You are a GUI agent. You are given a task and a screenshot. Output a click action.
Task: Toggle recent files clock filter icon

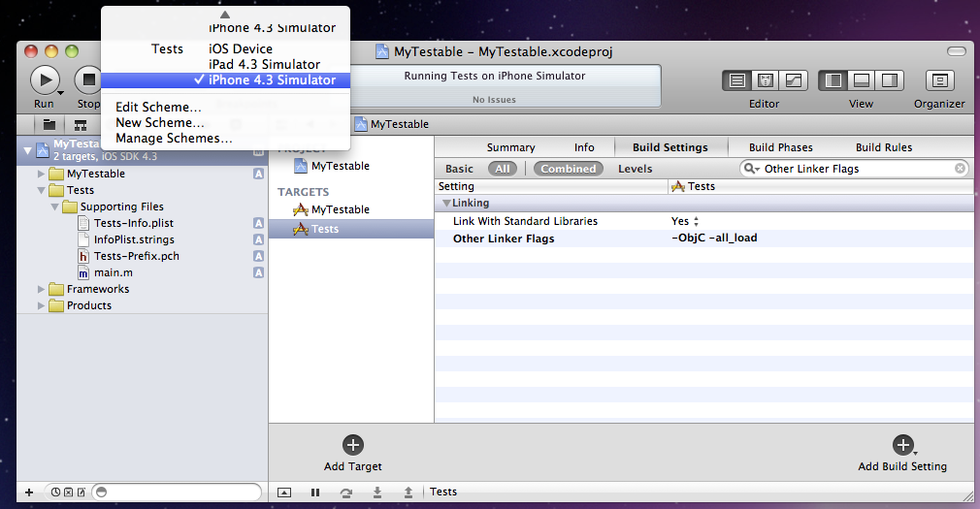(55, 493)
